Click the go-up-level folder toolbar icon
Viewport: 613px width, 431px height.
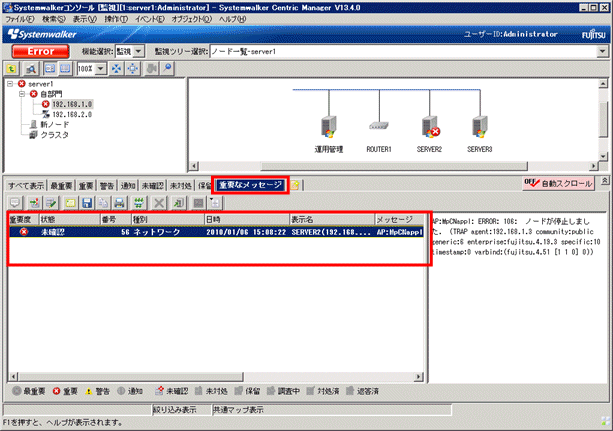point(12,69)
